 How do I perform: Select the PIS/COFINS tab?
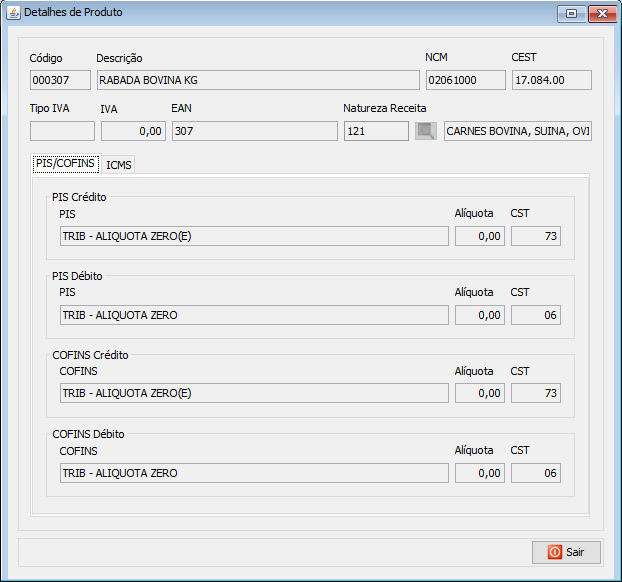click(65, 164)
